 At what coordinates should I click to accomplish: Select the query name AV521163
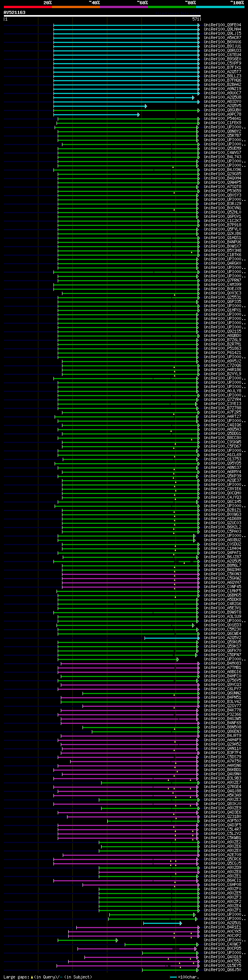15,12
